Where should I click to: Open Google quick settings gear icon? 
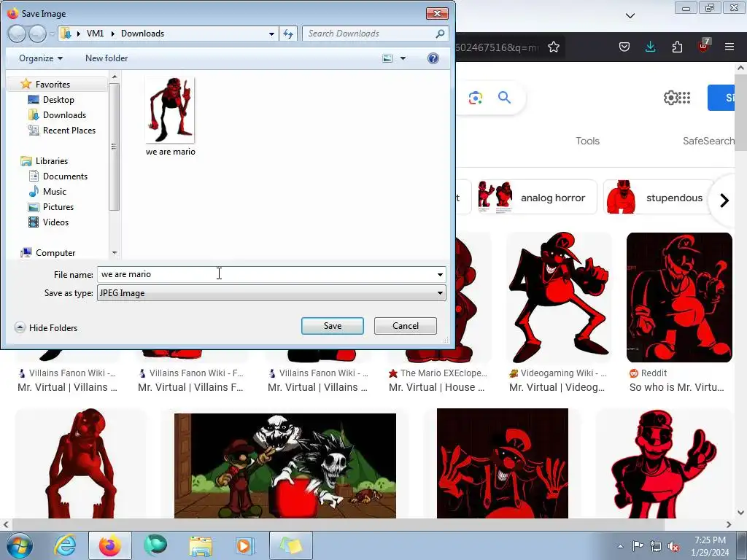(670, 98)
